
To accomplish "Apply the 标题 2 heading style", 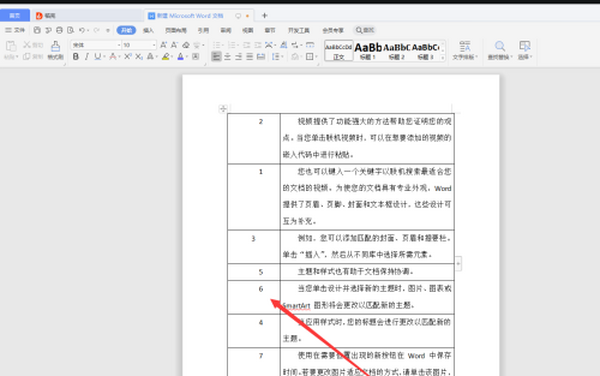I will pyautogui.click(x=396, y=50).
